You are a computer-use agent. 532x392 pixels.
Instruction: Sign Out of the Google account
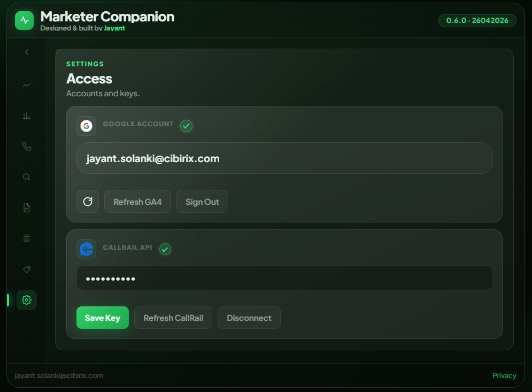coord(202,202)
